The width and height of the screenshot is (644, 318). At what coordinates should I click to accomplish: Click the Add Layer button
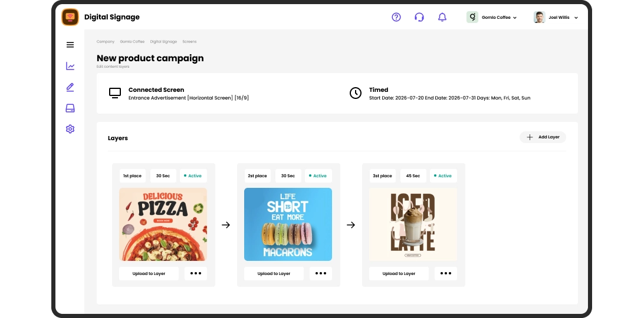[543, 137]
